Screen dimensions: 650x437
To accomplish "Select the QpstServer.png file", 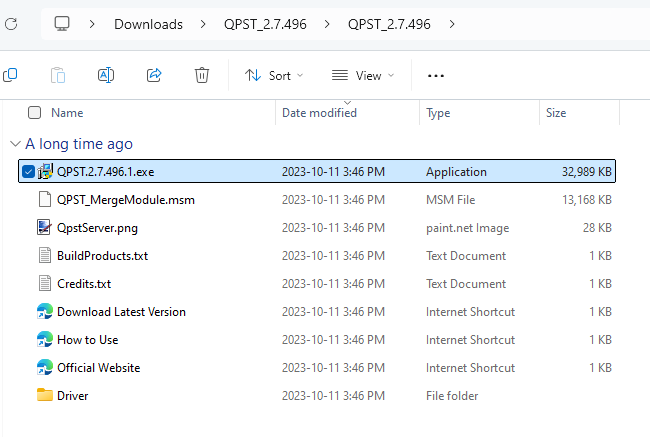I will pyautogui.click(x=97, y=227).
